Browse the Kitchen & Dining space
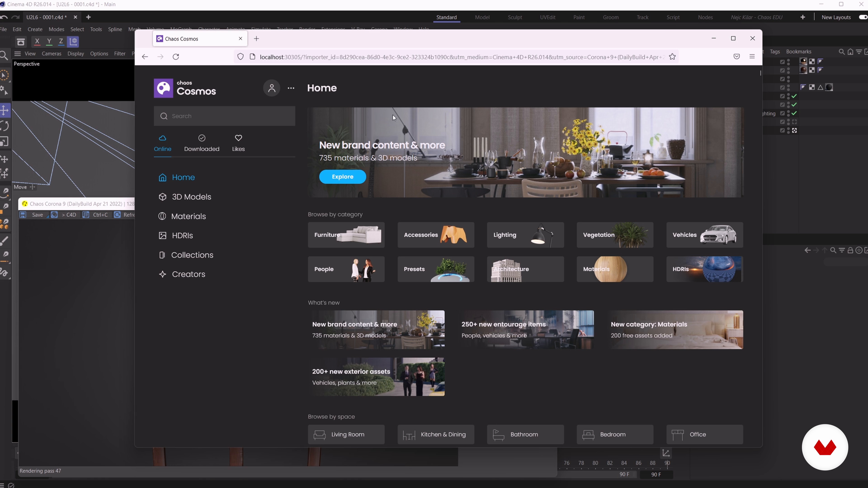Viewport: 868px width, 488px height. [436, 435]
